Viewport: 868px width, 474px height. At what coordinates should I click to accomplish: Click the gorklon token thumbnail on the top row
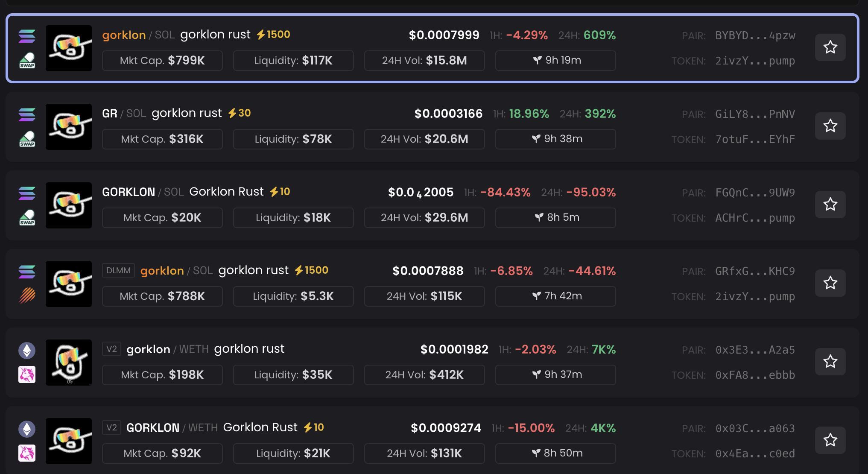68,48
